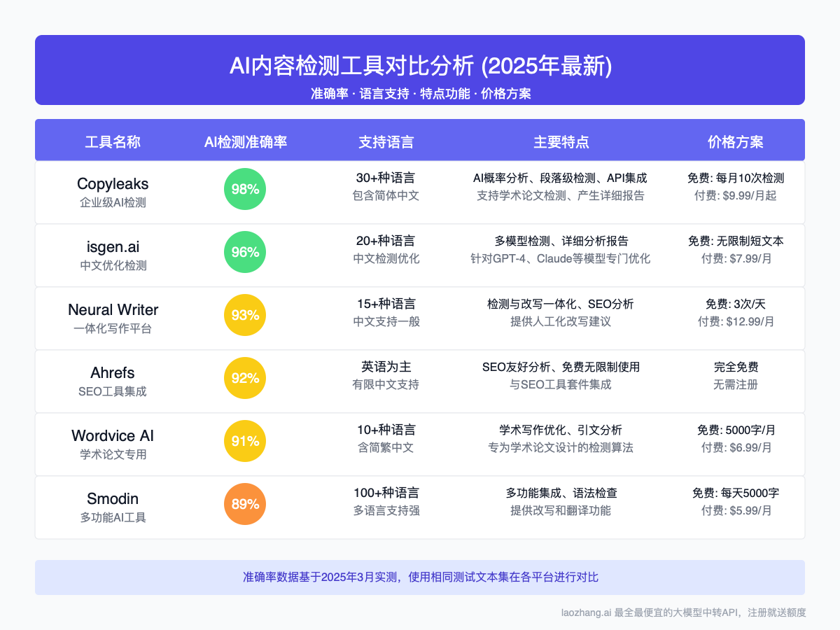Click the 中文检测优化 text

[x=386, y=258]
